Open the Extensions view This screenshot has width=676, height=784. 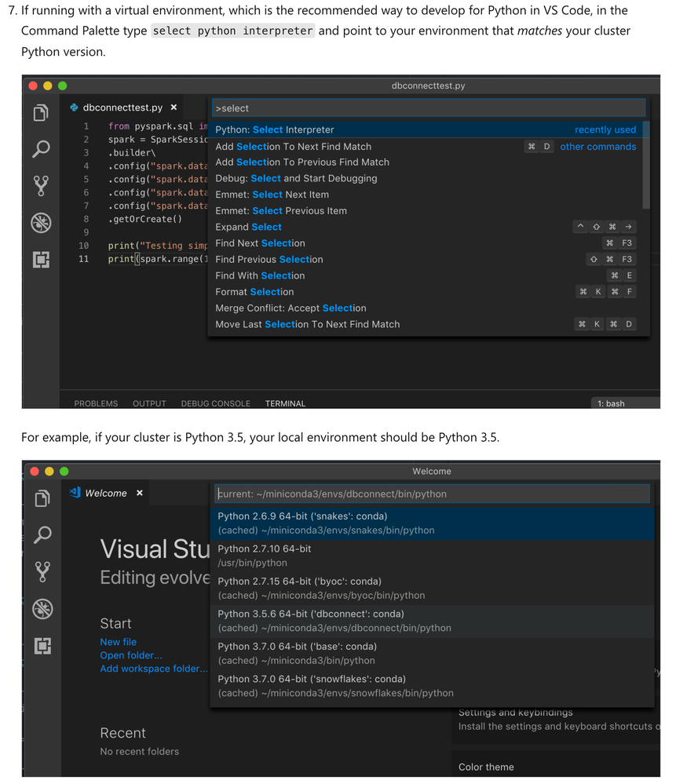point(41,258)
